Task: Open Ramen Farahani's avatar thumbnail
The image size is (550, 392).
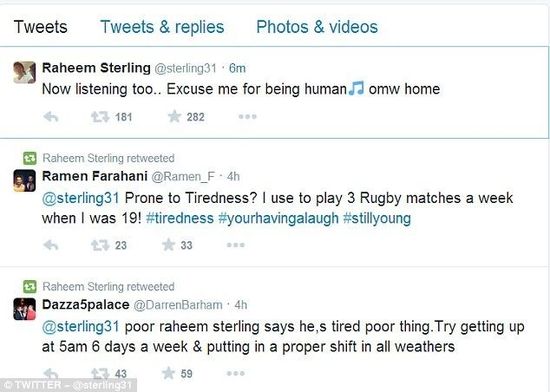Action: tap(25, 181)
